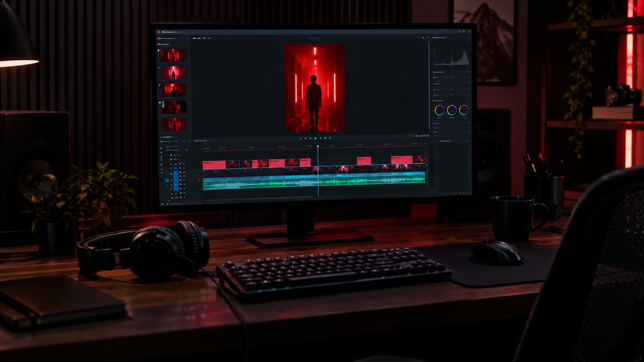Image resolution: width=644 pixels, height=362 pixels.
Task: Adjust the top slider just below the histogram
Action: click(451, 77)
